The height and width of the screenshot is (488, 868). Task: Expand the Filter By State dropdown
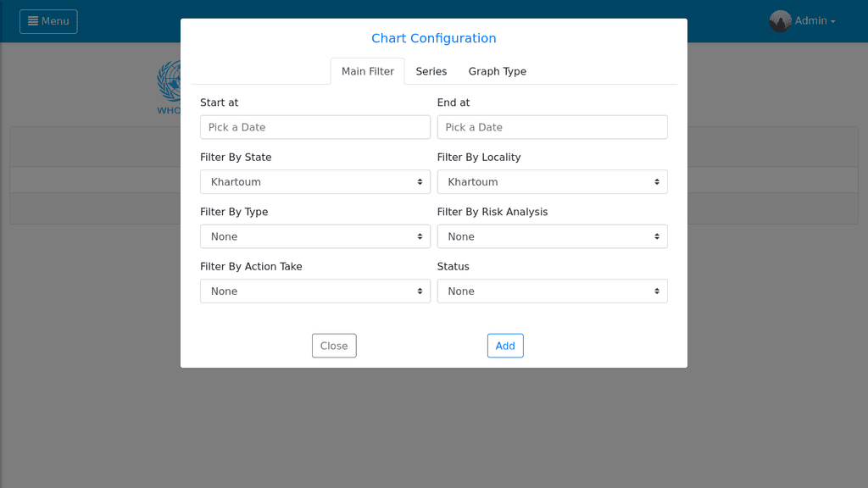pyautogui.click(x=315, y=182)
